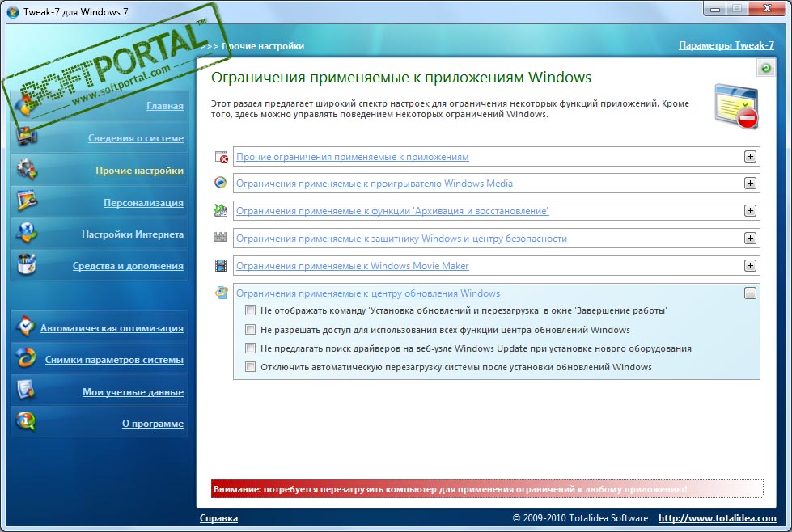
Task: Minimize the Tweak-7 window
Action: click(715, 9)
